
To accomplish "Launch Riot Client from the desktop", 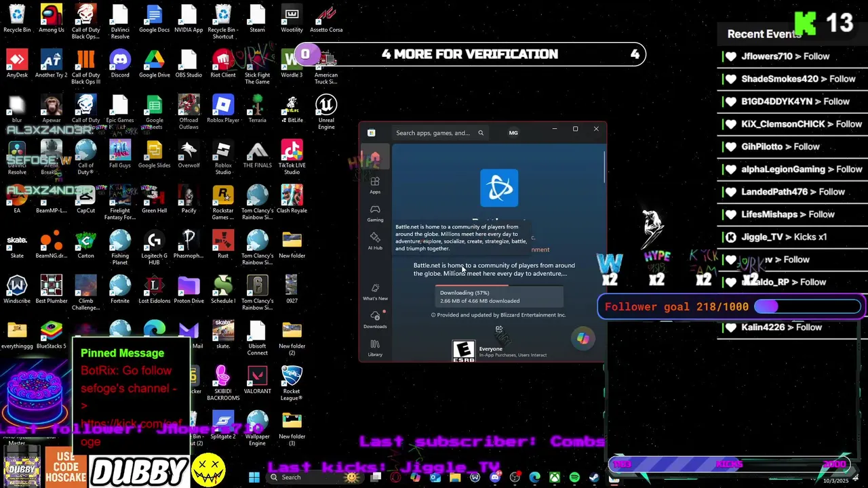I will (x=223, y=64).
